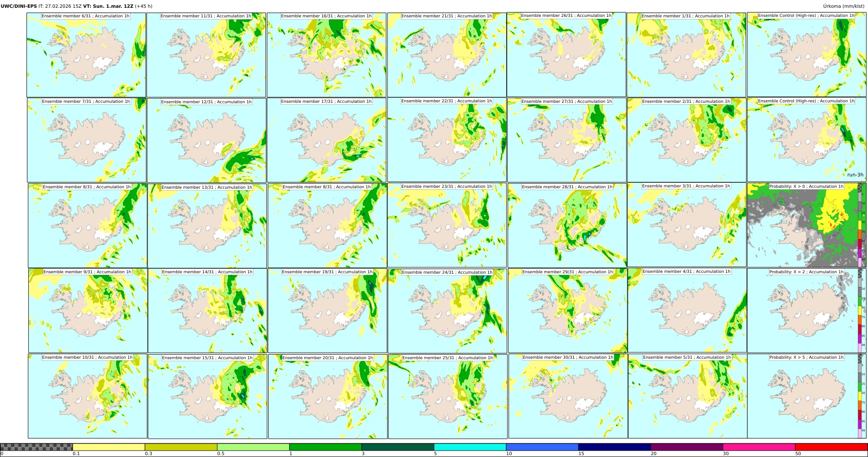Open Ensemble Control map marked run-3h

807,140
